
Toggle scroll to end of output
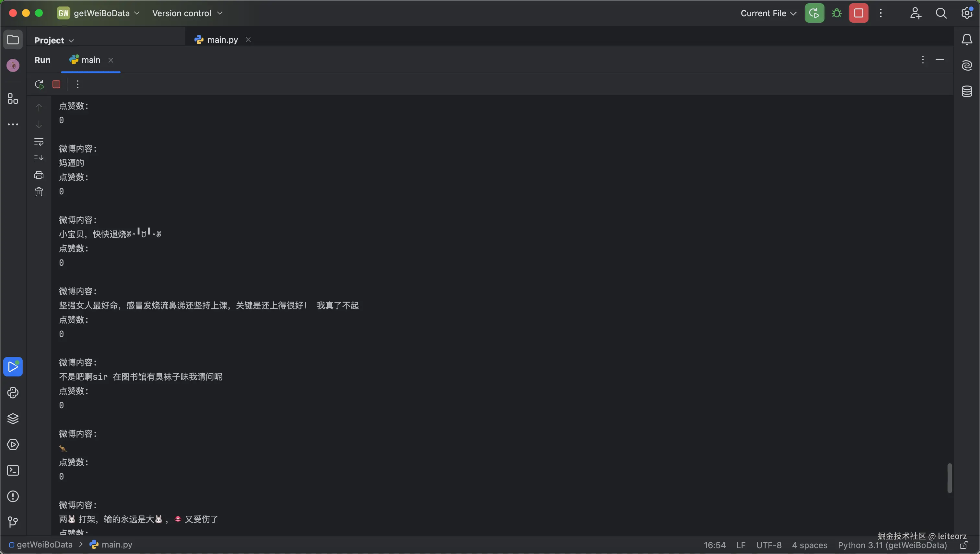(39, 158)
